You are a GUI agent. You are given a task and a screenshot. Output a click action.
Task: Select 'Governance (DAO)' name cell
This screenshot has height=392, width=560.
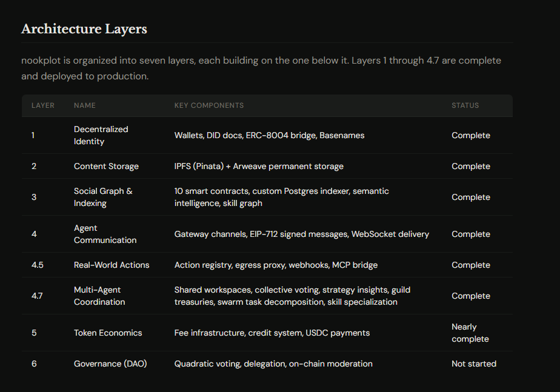[110, 364]
